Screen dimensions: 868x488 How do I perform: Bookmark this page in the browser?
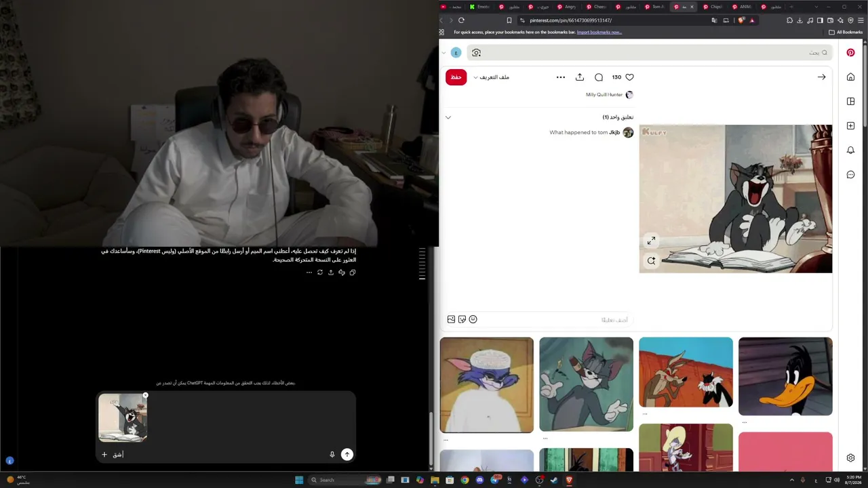coord(509,20)
